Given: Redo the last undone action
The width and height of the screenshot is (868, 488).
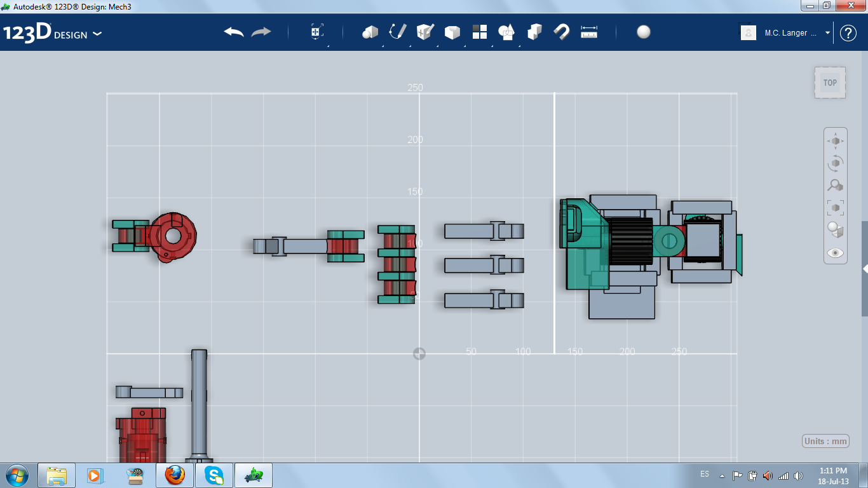Looking at the screenshot, I should (x=261, y=32).
